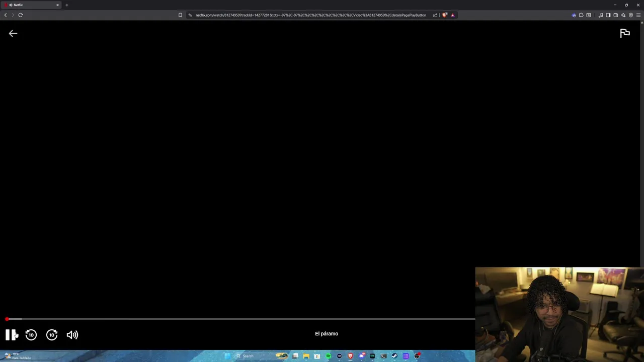This screenshot has height=362, width=644.
Task: Toggle the browser sidebar panel
Action: tap(608, 15)
